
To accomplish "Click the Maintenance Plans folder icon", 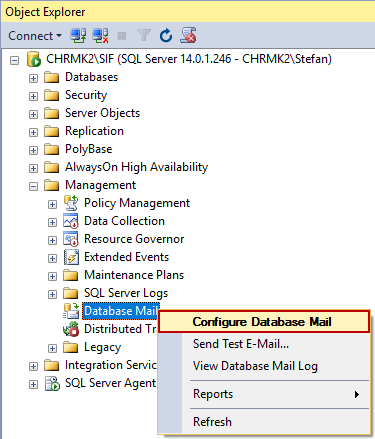I will 71,275.
